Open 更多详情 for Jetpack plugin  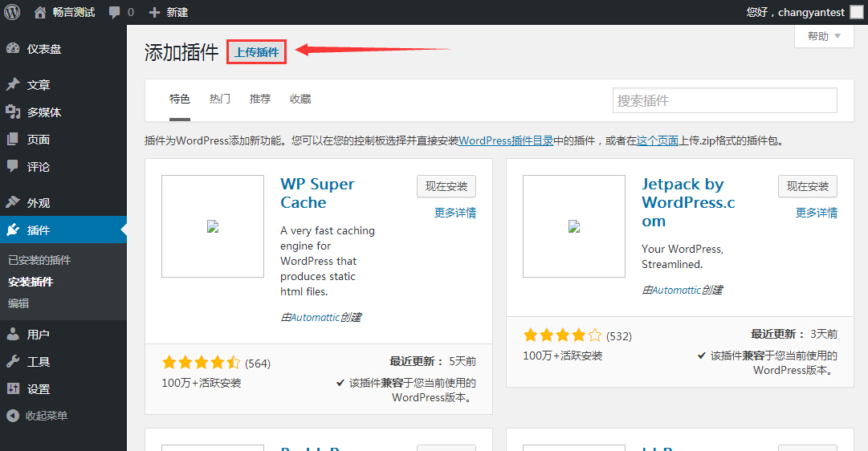[816, 213]
